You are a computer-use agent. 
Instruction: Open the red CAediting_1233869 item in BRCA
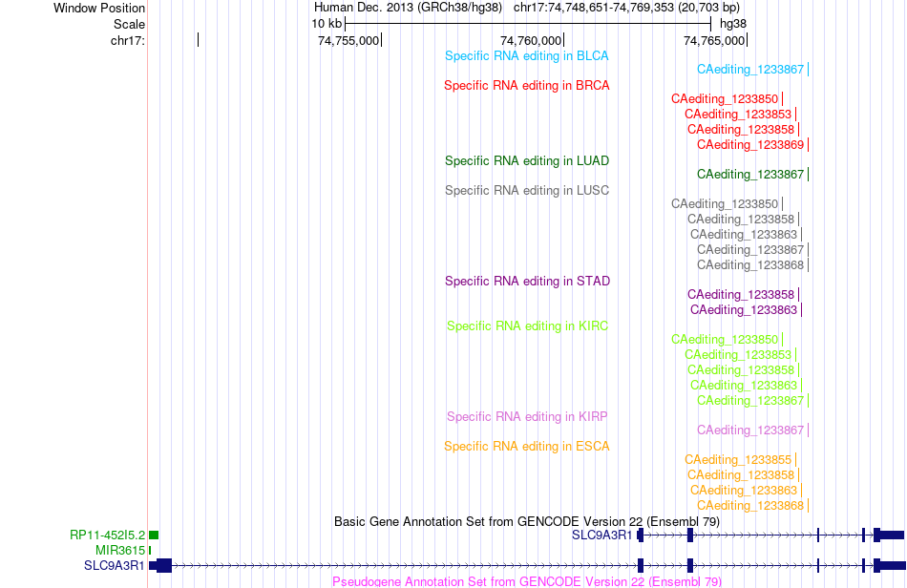pos(750,144)
